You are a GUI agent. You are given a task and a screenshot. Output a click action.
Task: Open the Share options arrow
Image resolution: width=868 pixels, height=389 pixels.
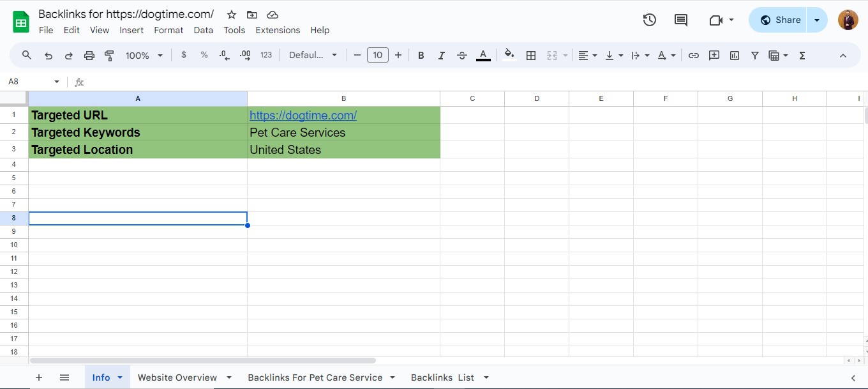(x=817, y=20)
